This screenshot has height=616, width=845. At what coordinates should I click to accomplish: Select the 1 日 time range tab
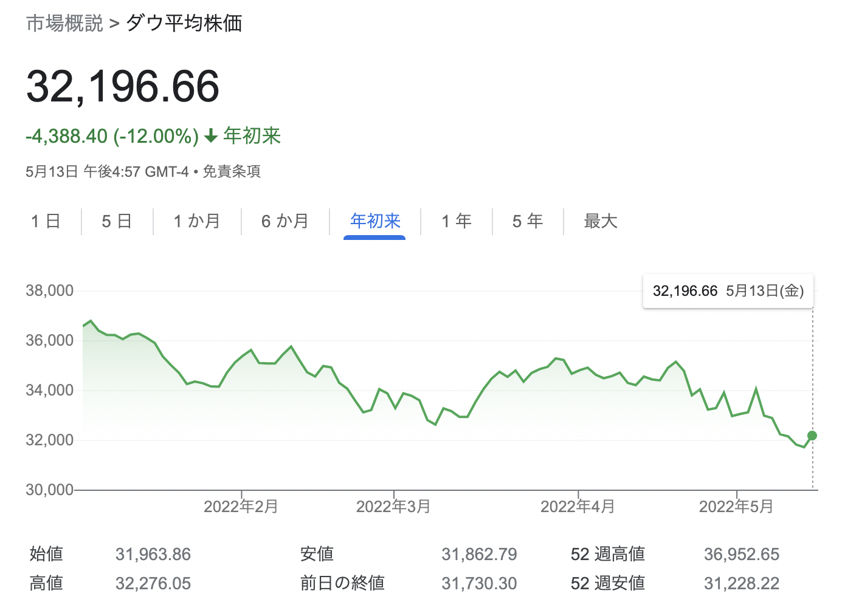(46, 221)
